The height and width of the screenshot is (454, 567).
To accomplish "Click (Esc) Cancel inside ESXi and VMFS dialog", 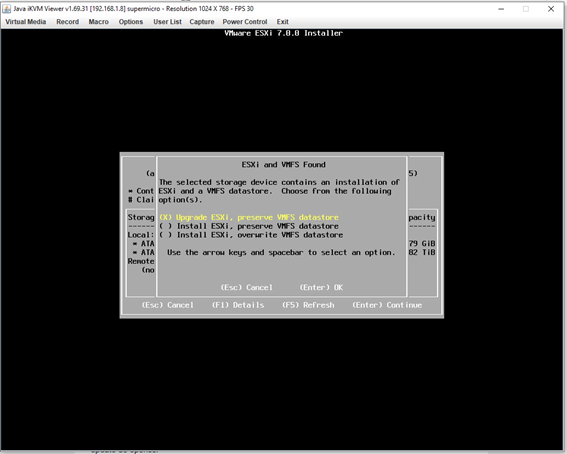I will 247,287.
